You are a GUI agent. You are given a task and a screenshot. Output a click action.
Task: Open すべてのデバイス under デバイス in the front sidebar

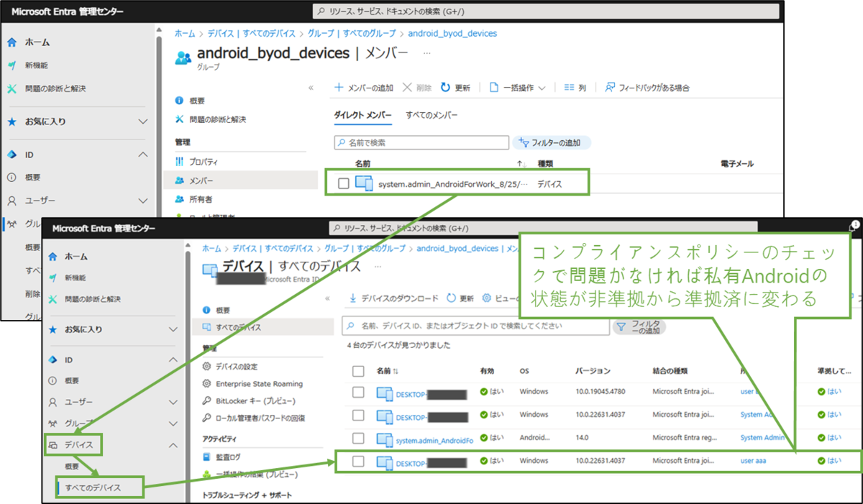tap(93, 488)
